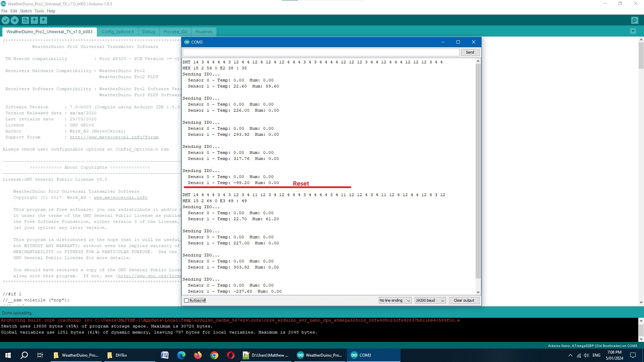Expand the tab options dropdown arrow
The image size is (644, 362).
pos(633,32)
